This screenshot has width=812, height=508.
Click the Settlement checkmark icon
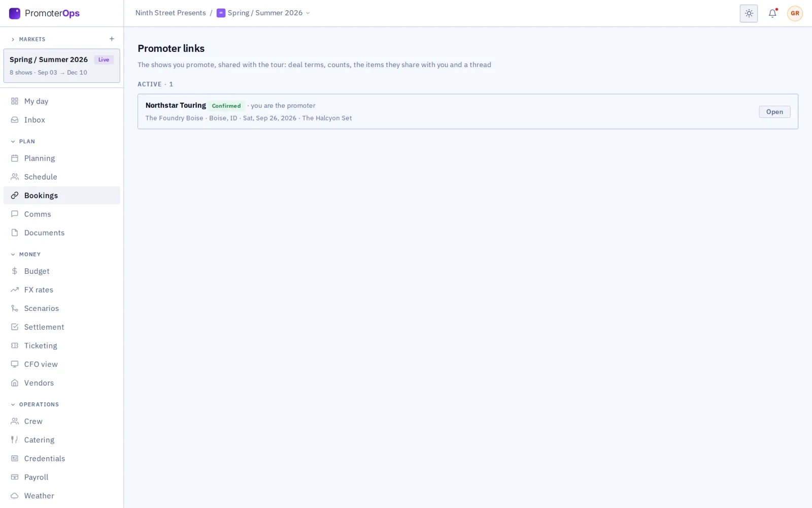click(x=15, y=327)
